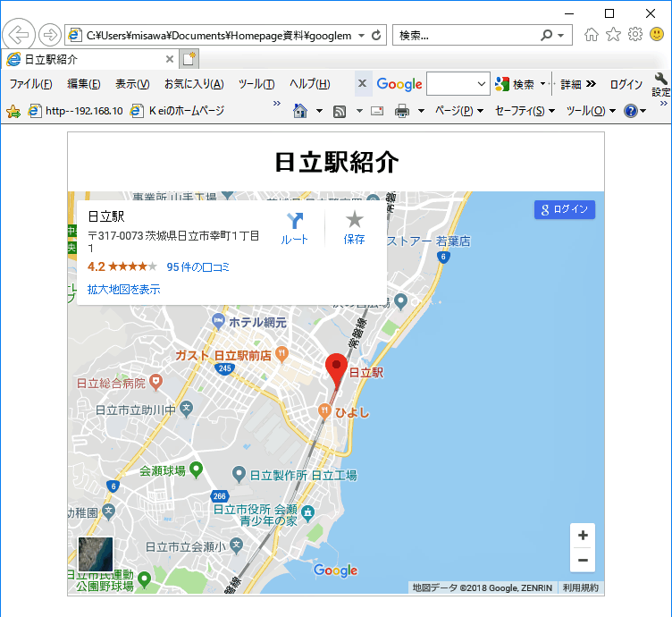
Task: Click the add to favorites bar star icon
Action: 13,111
